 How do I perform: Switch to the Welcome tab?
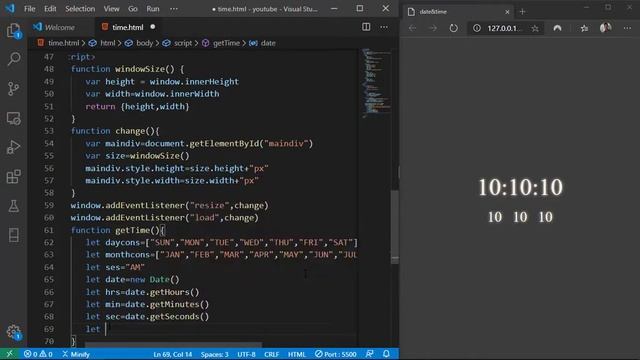coord(60,27)
